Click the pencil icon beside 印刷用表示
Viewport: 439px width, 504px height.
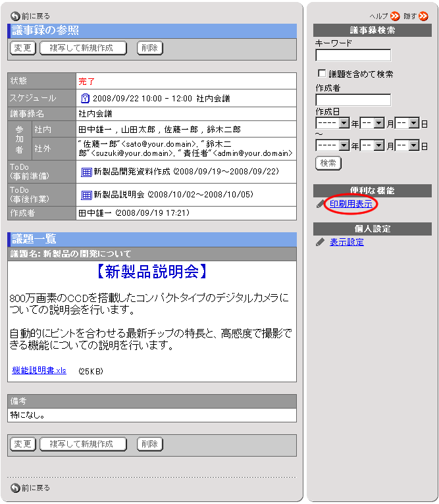tap(321, 205)
